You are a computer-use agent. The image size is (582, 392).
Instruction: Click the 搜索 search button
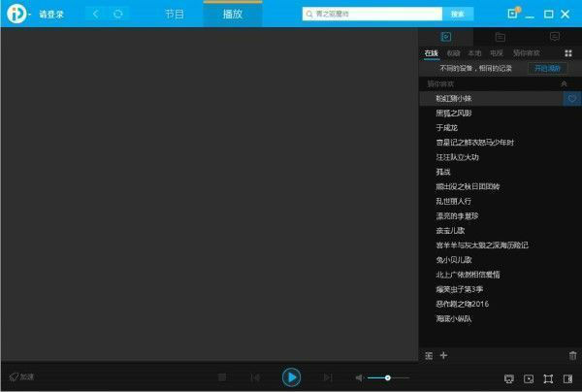[x=457, y=15]
